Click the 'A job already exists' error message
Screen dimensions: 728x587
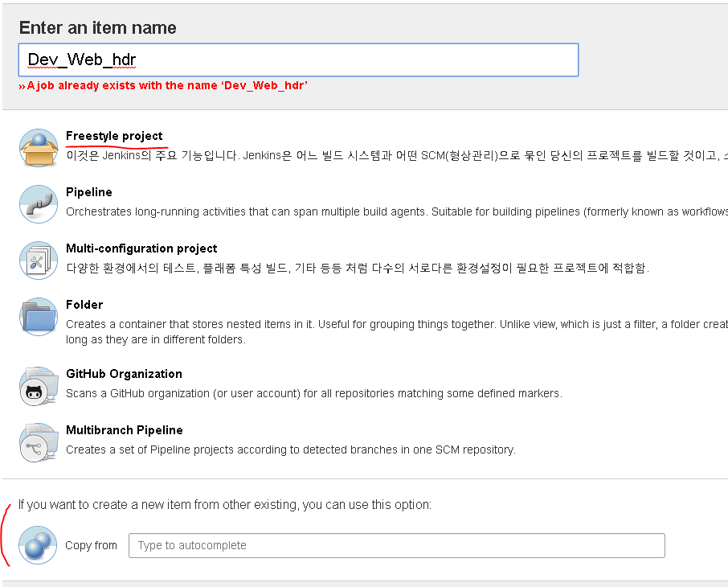[163, 85]
